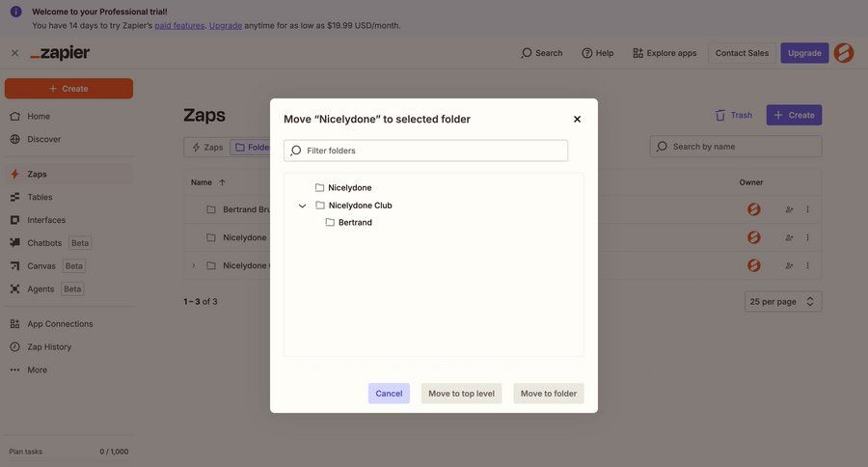The height and width of the screenshot is (467, 868).
Task: Click the Move to folder button
Action: [x=548, y=394]
